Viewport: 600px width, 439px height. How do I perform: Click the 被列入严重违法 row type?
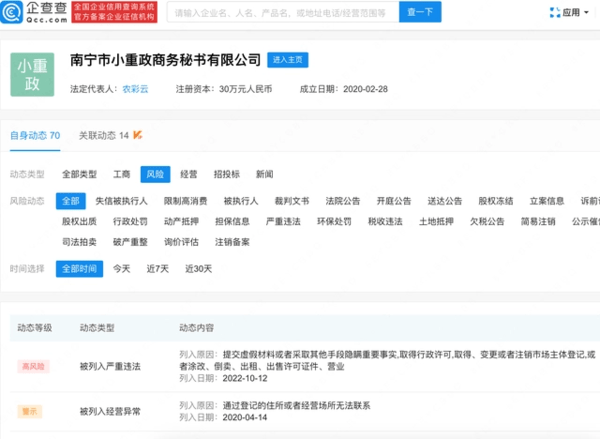tap(110, 367)
